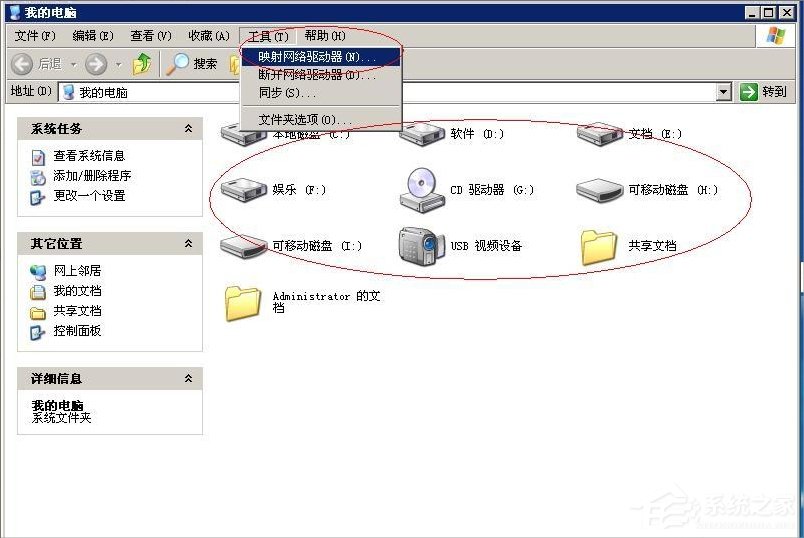Select the Administrator 的文档 folder icon
The width and height of the screenshot is (804, 538).
tap(243, 303)
